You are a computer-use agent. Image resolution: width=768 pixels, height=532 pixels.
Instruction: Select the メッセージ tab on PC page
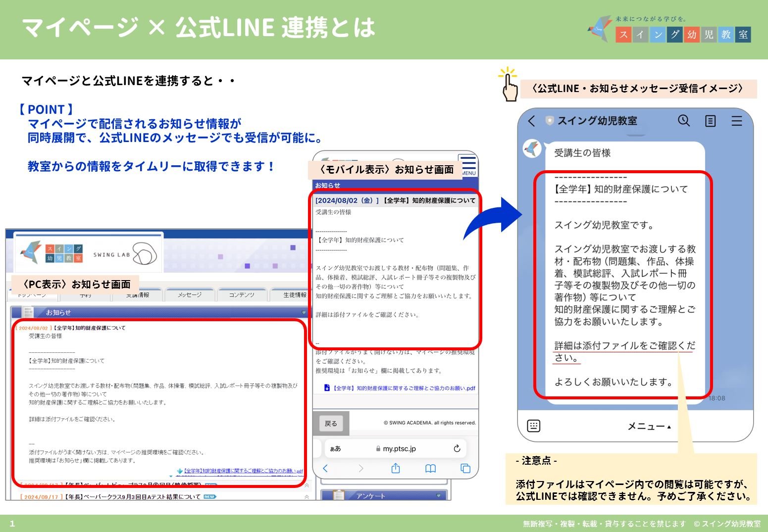tap(190, 295)
